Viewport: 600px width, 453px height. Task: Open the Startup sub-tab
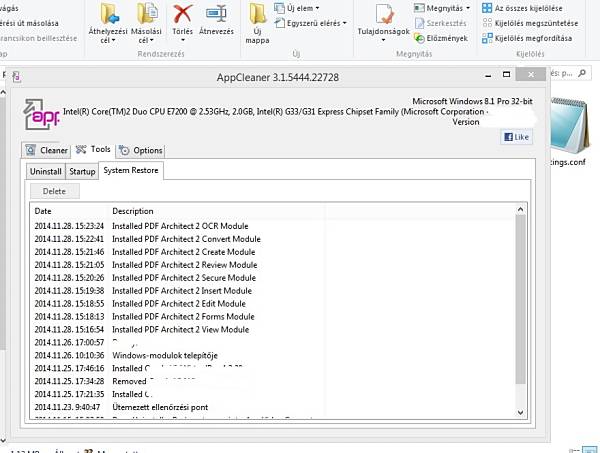click(82, 171)
